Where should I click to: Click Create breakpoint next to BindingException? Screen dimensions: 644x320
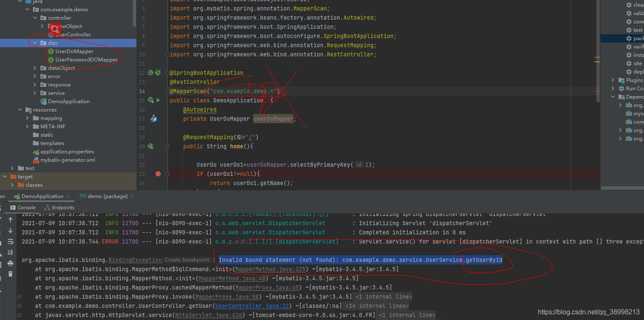click(x=187, y=260)
